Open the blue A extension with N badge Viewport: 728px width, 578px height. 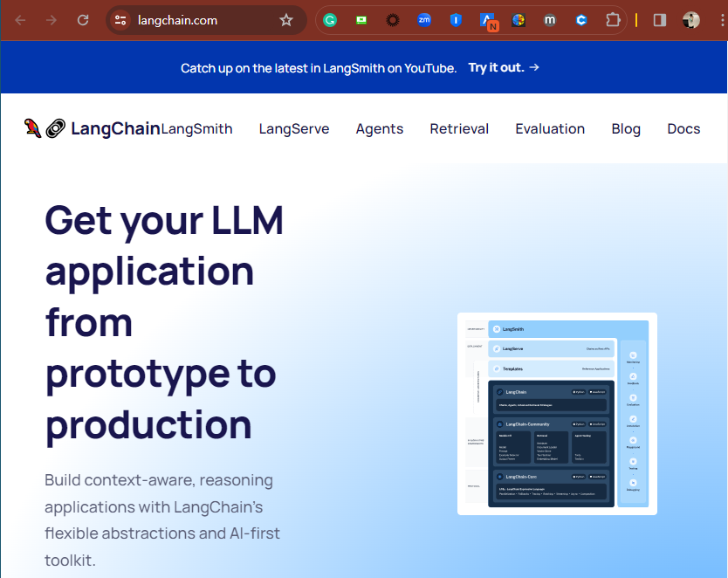point(488,21)
